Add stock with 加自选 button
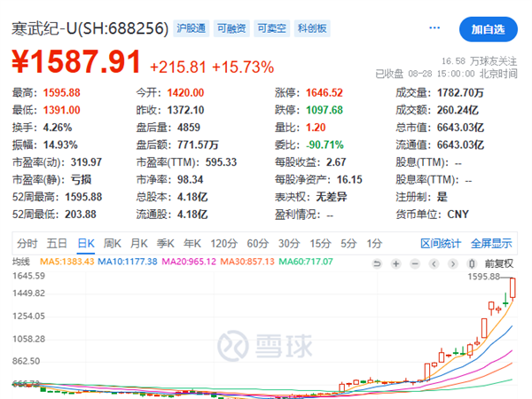 (x=489, y=29)
